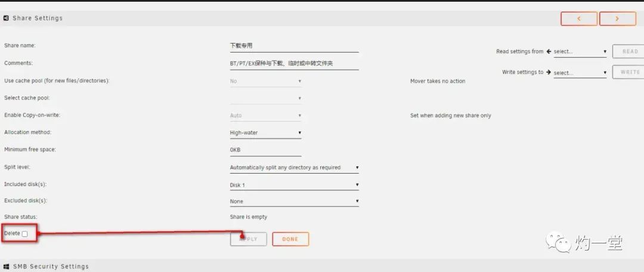Click the 'Share is empty' status text

tap(249, 217)
